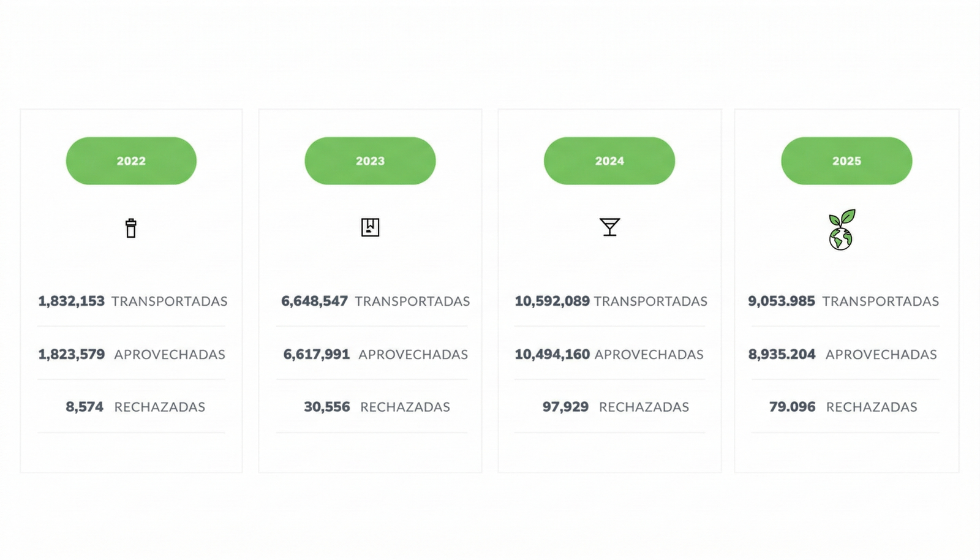
Task: Select the 2023 green year button
Action: 370,161
